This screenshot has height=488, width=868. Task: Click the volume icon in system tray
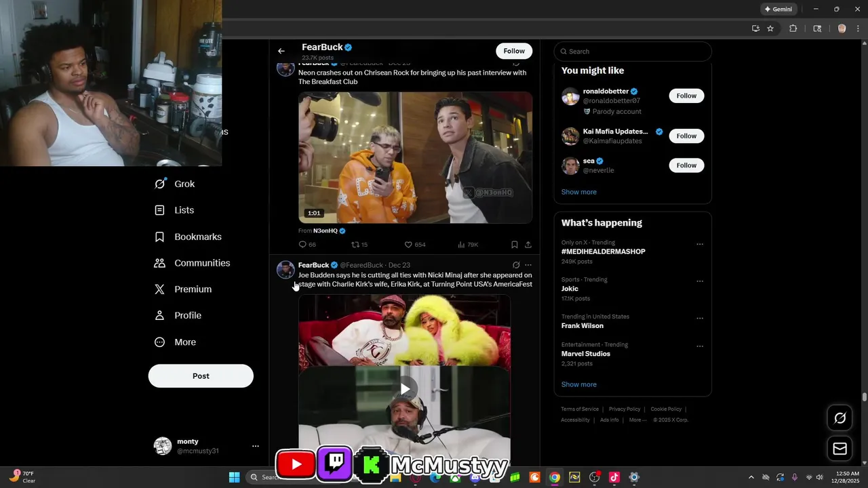pos(820,477)
